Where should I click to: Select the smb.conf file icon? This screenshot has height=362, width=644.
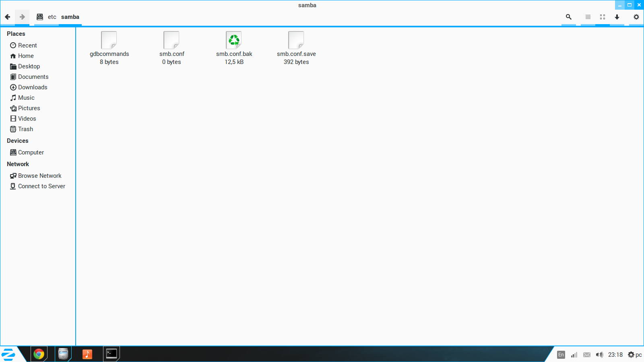pyautogui.click(x=171, y=40)
